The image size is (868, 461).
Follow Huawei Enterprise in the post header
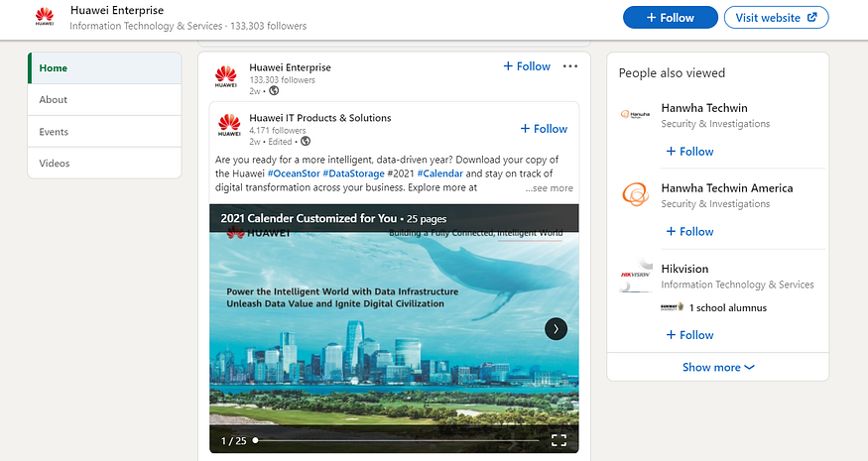(x=527, y=66)
